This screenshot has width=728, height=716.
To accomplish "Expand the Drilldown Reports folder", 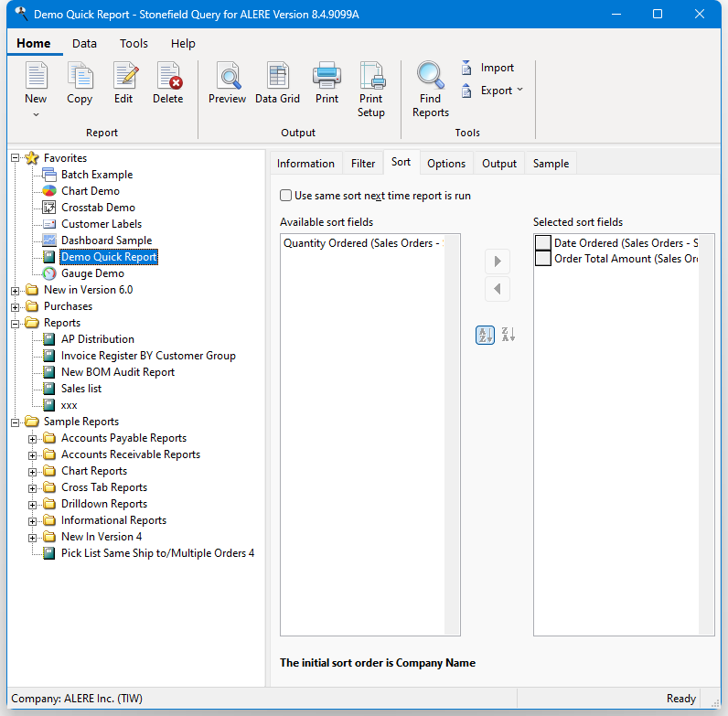I will click(x=32, y=505).
